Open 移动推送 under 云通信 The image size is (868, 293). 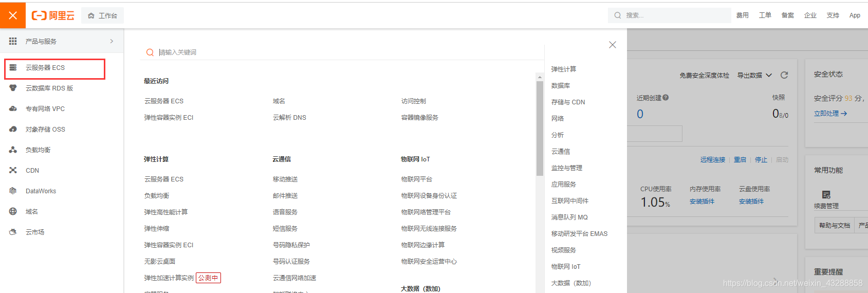285,179
